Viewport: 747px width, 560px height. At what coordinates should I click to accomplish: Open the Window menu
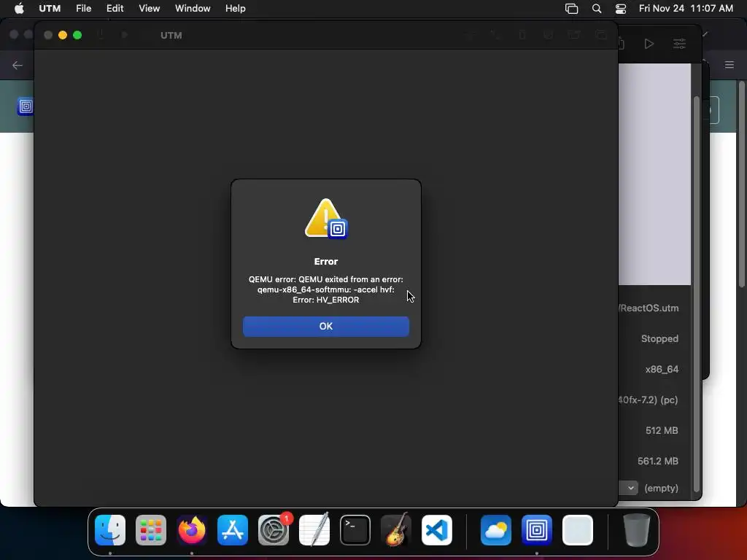[x=193, y=9]
